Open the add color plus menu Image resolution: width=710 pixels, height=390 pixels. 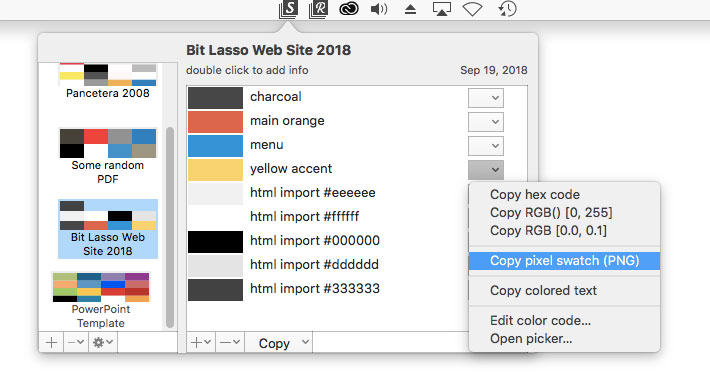201,342
